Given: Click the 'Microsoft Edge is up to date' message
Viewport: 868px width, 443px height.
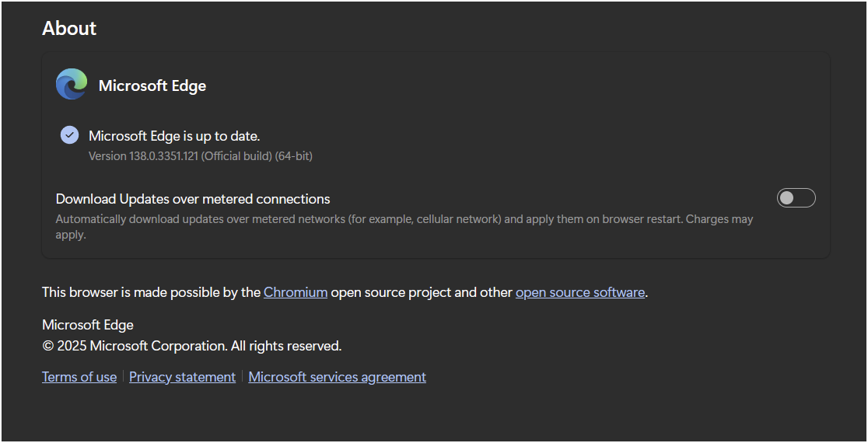Looking at the screenshot, I should (174, 136).
